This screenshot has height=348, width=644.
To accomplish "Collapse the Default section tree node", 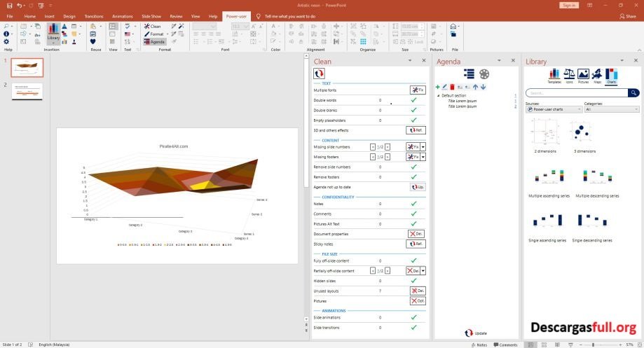I will click(x=438, y=96).
